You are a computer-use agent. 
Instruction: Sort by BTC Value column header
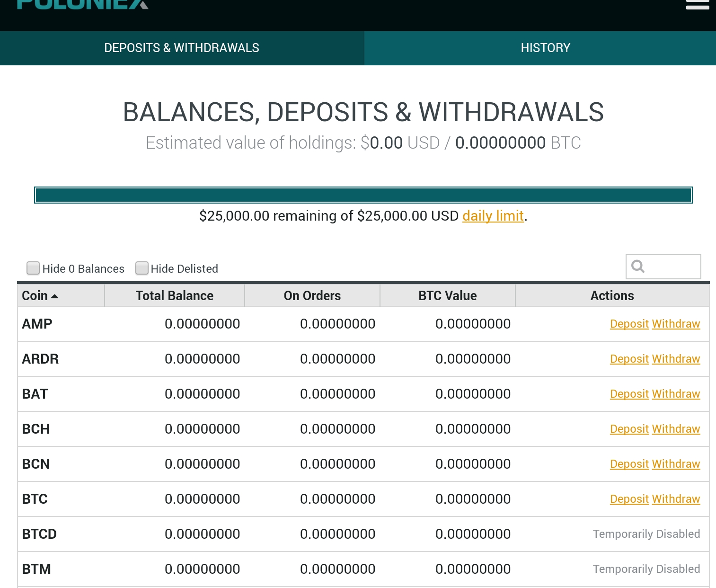coord(448,296)
